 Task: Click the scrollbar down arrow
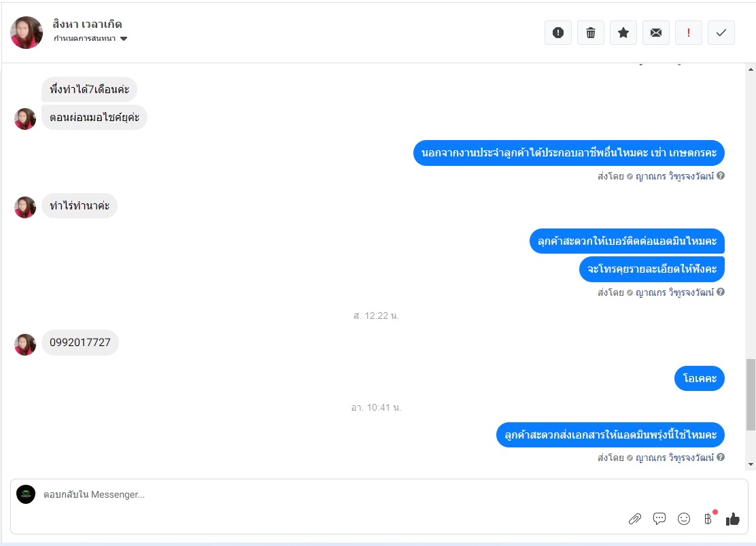[751, 464]
